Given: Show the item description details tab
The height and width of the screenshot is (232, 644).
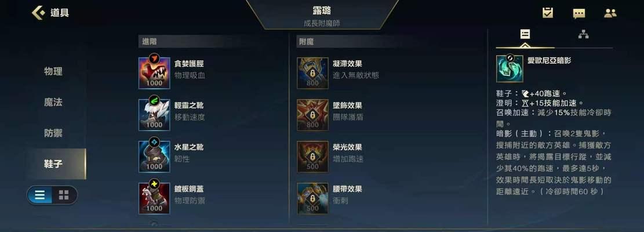Looking at the screenshot, I should (x=525, y=34).
